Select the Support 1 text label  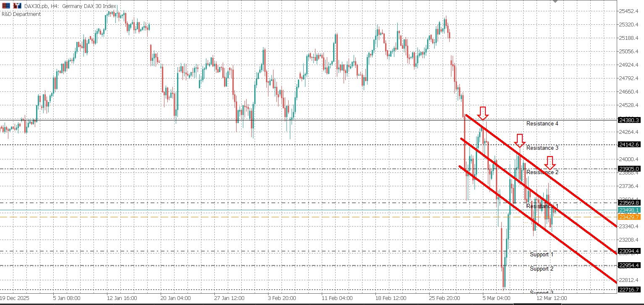[542, 254]
